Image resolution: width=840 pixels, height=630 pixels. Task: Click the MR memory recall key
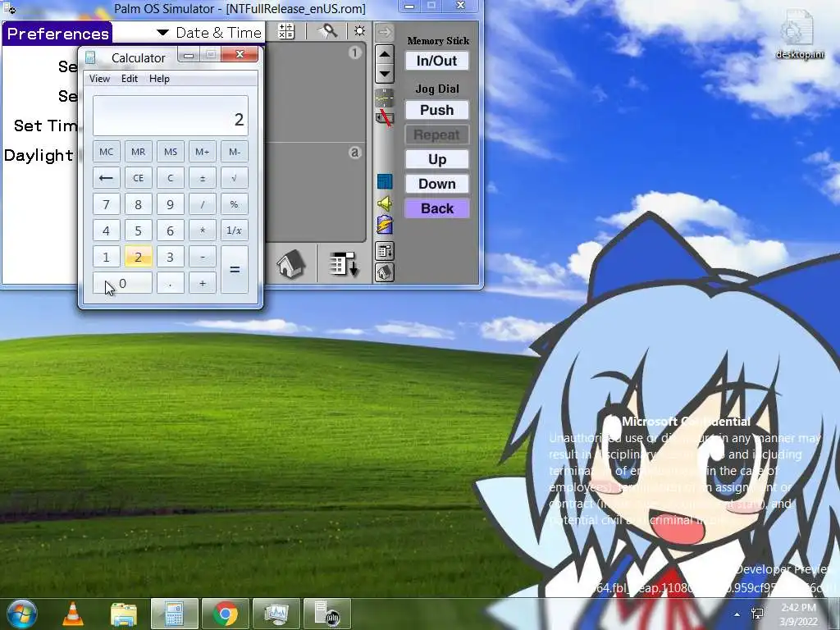[x=138, y=152]
